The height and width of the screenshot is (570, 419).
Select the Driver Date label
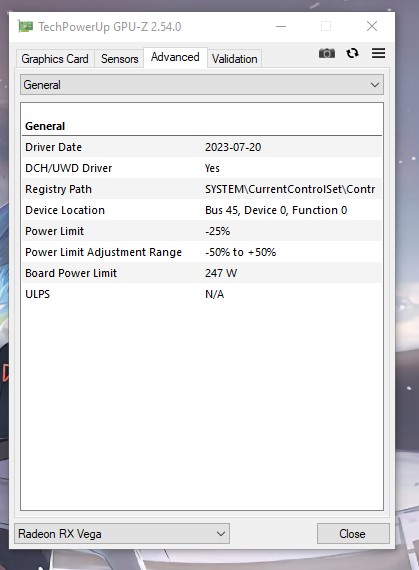[53, 147]
